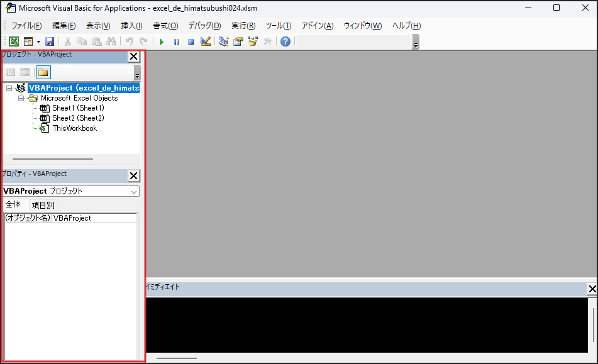598x364 pixels.
Task: Click the View Microsoft Excel icon
Action: click(x=14, y=41)
